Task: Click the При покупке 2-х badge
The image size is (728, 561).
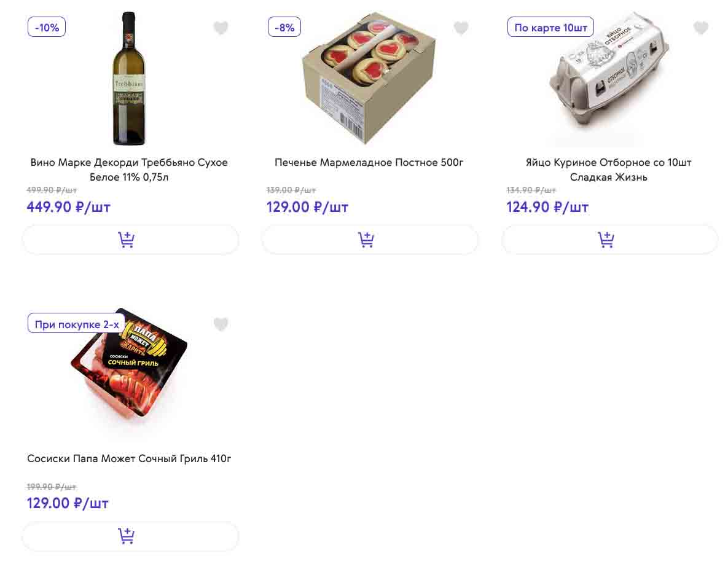Action: coord(77,323)
